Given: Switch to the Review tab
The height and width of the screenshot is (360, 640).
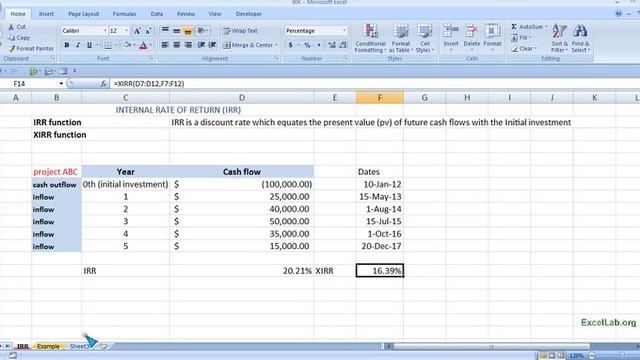Looking at the screenshot, I should pos(186,14).
